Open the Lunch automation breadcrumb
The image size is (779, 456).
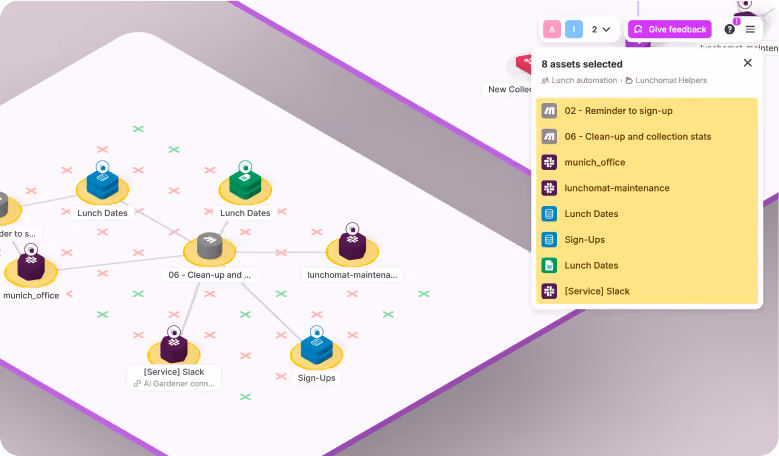(x=579, y=80)
